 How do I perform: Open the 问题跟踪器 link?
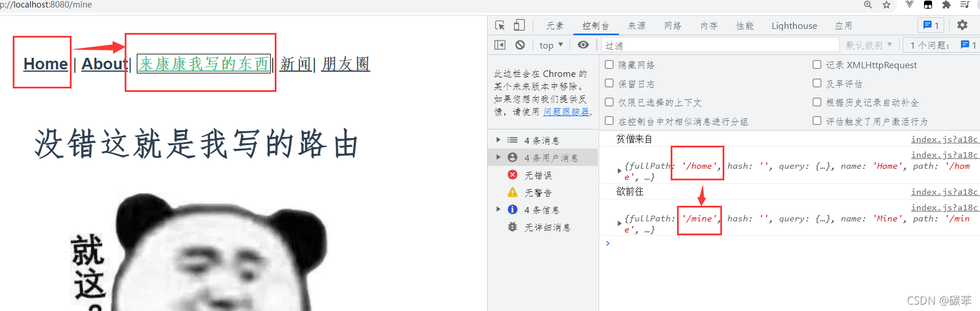566,112
